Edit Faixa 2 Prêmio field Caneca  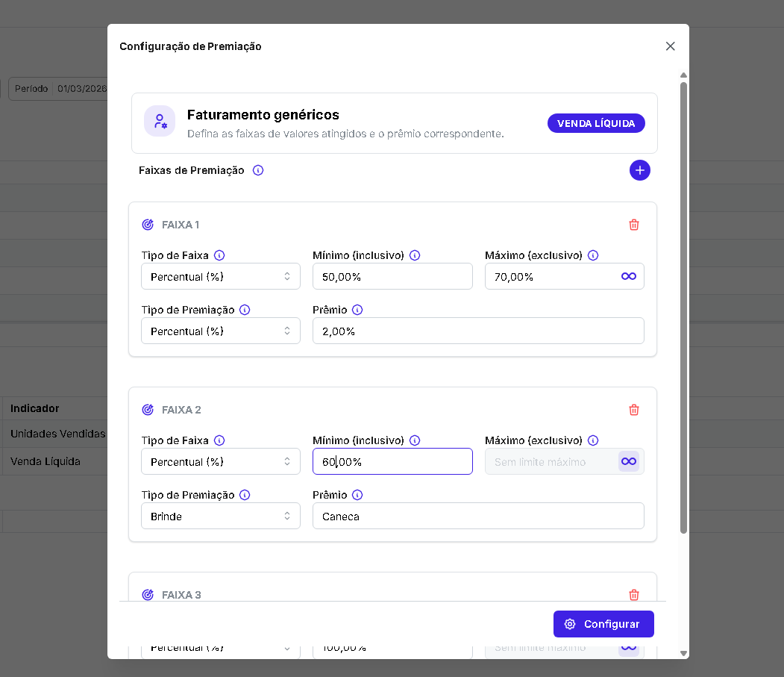(478, 516)
